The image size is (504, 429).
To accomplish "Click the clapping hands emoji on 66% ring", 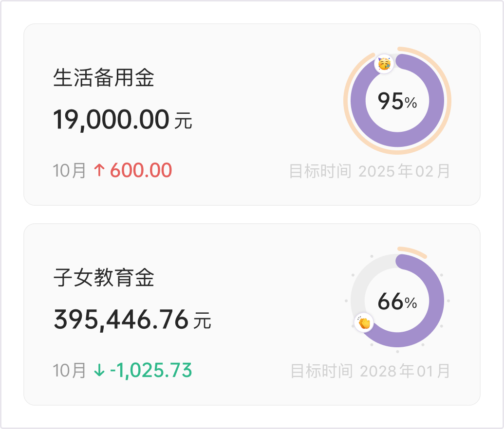I will (364, 322).
